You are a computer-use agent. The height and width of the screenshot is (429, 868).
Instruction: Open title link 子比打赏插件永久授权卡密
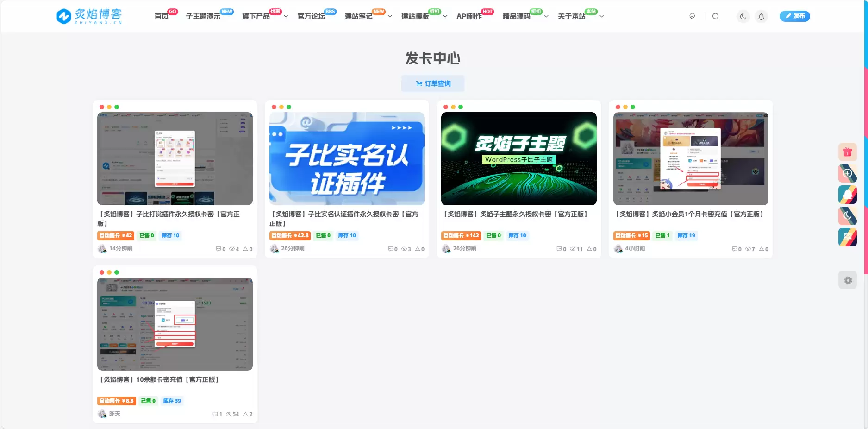(169, 219)
